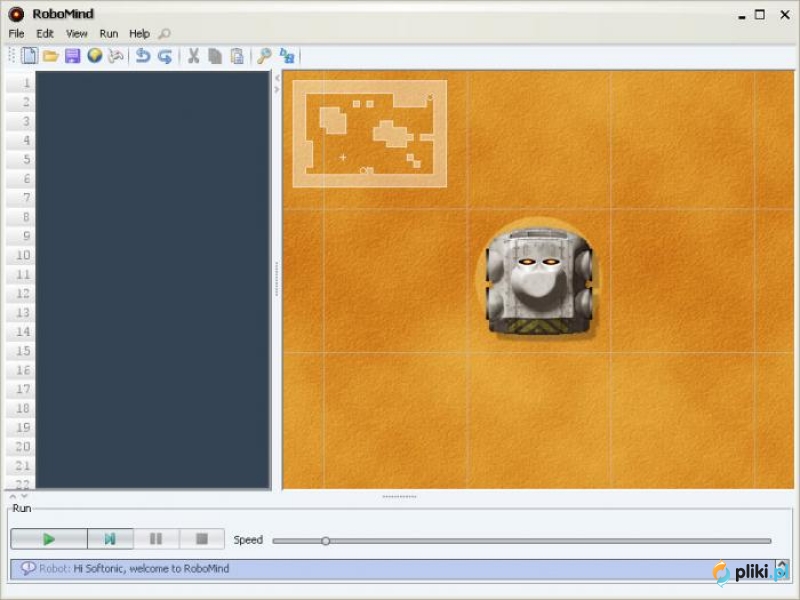This screenshot has height=600, width=800.
Task: Undo the last edit
Action: [143, 56]
